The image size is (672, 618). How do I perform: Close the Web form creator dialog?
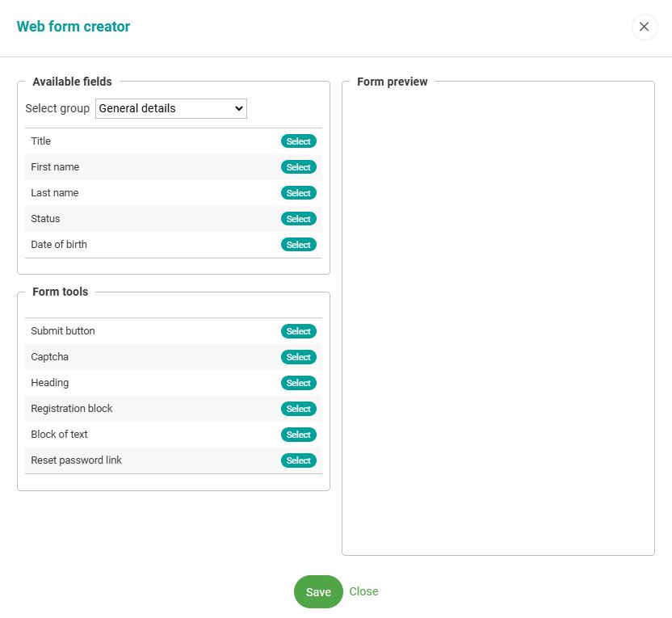coord(644,27)
